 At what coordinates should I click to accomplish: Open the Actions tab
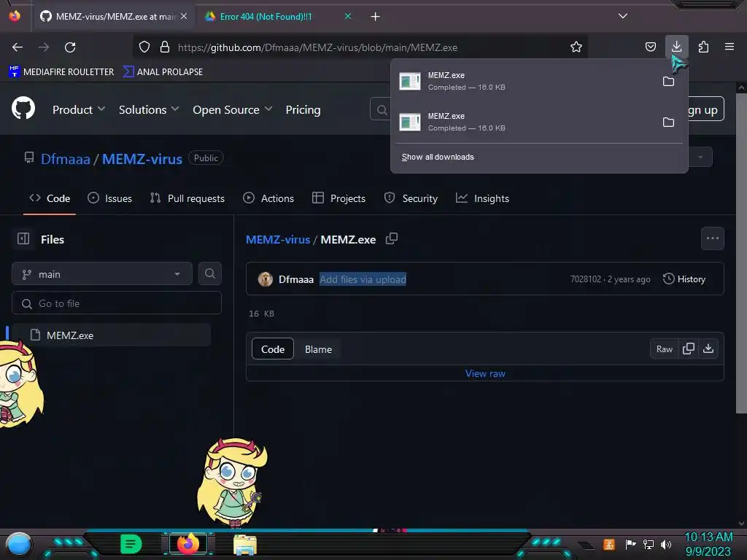[268, 198]
